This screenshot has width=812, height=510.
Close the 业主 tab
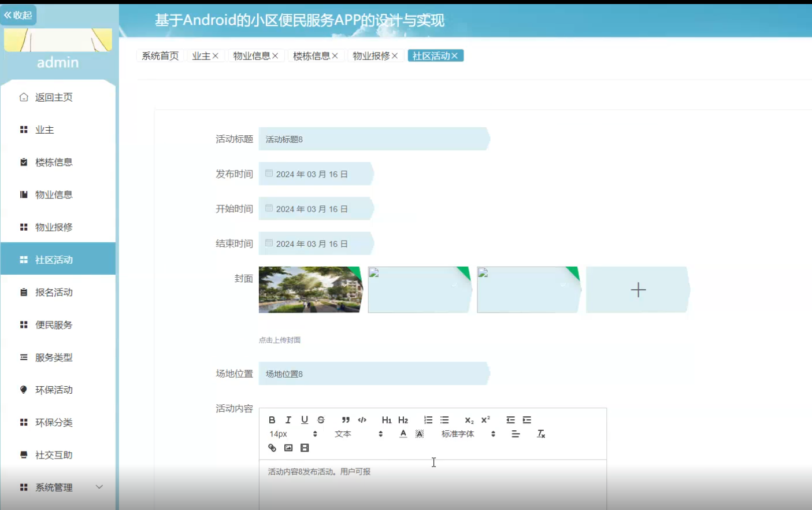(216, 56)
